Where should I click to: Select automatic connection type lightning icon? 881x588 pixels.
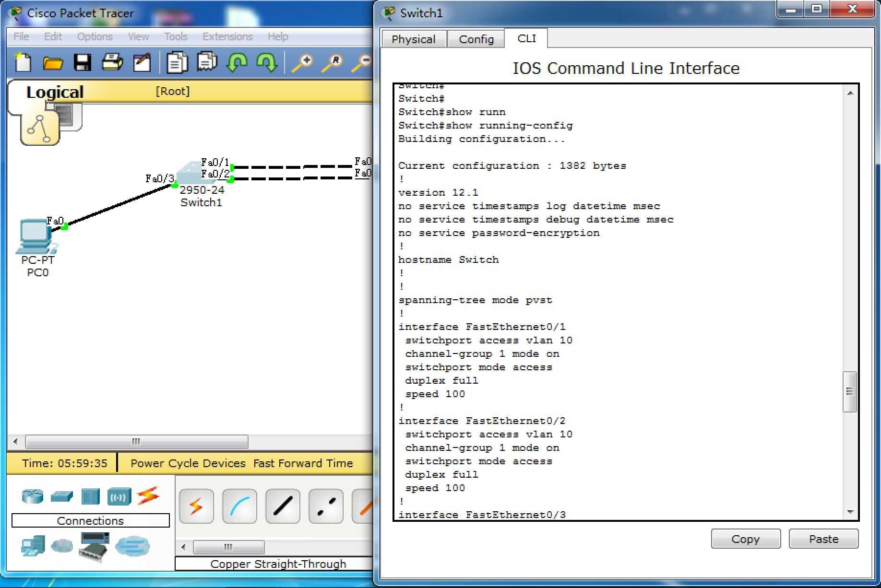(x=196, y=506)
